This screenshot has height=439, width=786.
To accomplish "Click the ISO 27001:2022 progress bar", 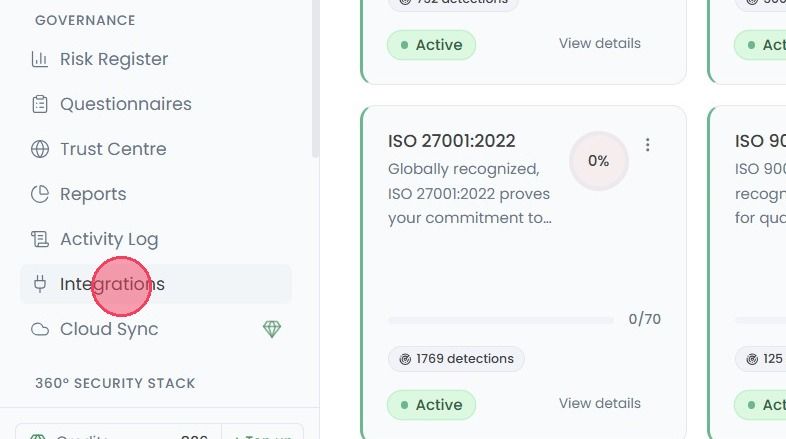I will (x=501, y=320).
